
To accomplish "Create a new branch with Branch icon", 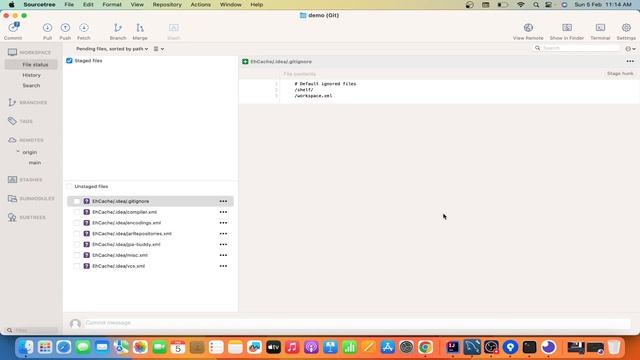I will coord(118,28).
